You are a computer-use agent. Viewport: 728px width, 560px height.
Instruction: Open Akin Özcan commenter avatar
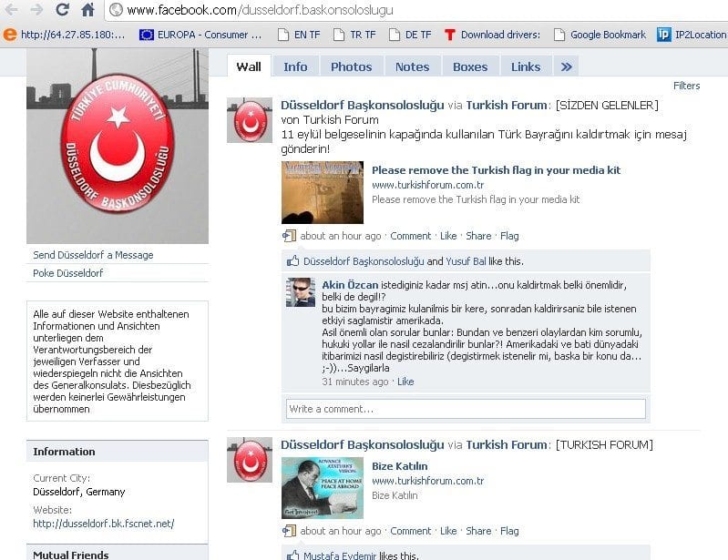pyautogui.click(x=301, y=292)
